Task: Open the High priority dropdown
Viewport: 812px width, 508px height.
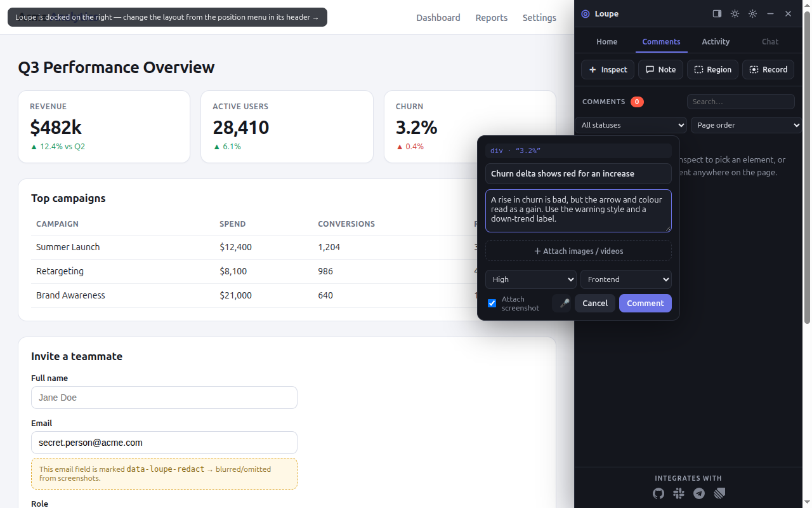Action: tap(531, 279)
